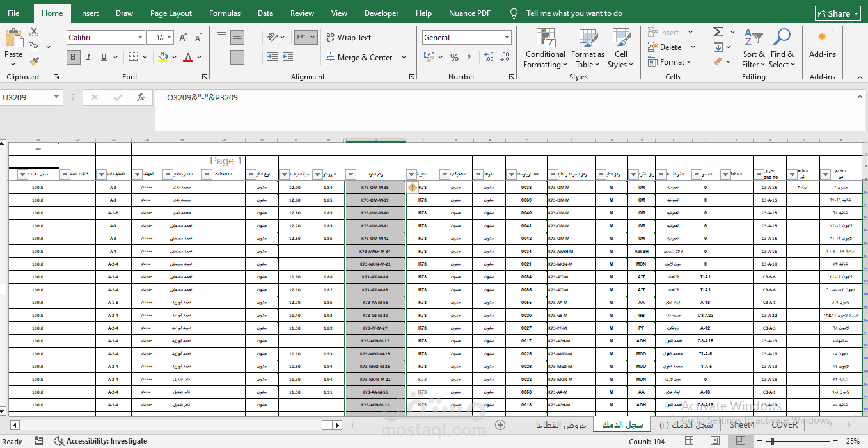This screenshot has height=448, width=868.
Task: Click the Copy icon in Clipboard
Action: [34, 47]
